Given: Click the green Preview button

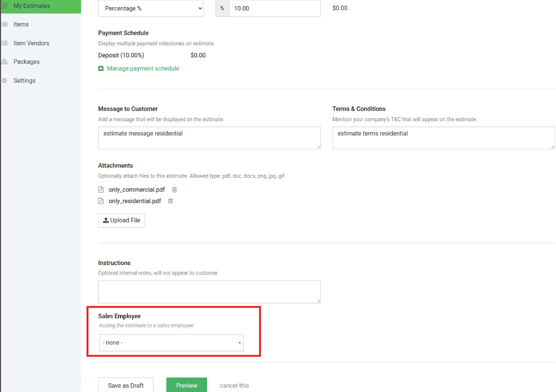Looking at the screenshot, I should coord(186,385).
